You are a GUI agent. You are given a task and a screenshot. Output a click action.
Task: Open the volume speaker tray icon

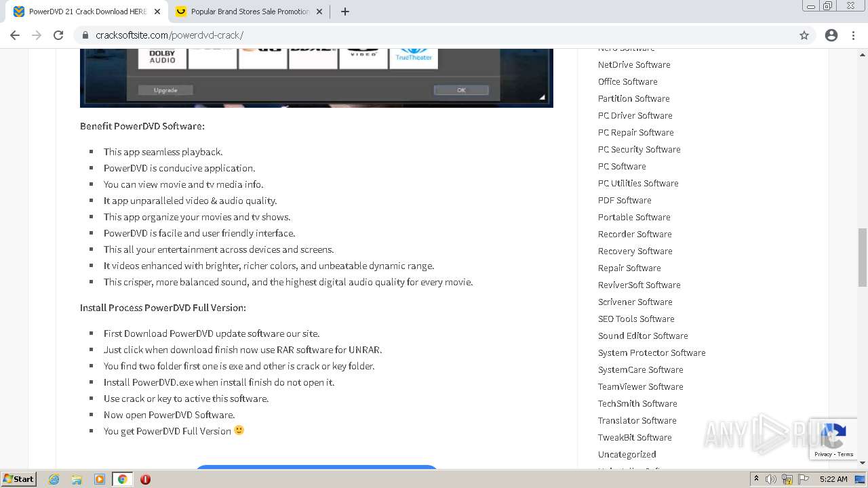point(771,479)
